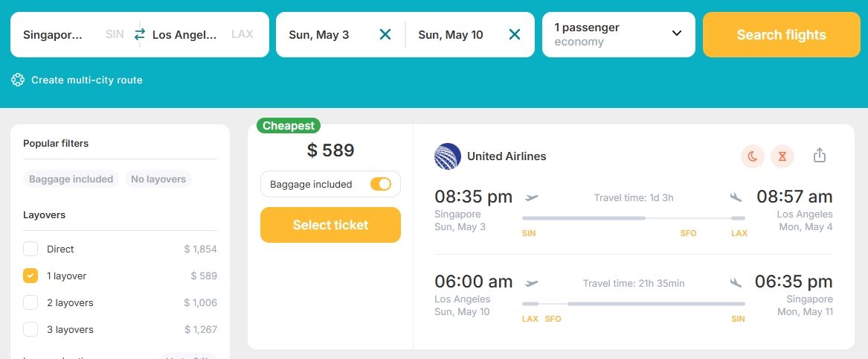The height and width of the screenshot is (359, 868).
Task: Toggle the Baggage included switch
Action: pos(381,184)
